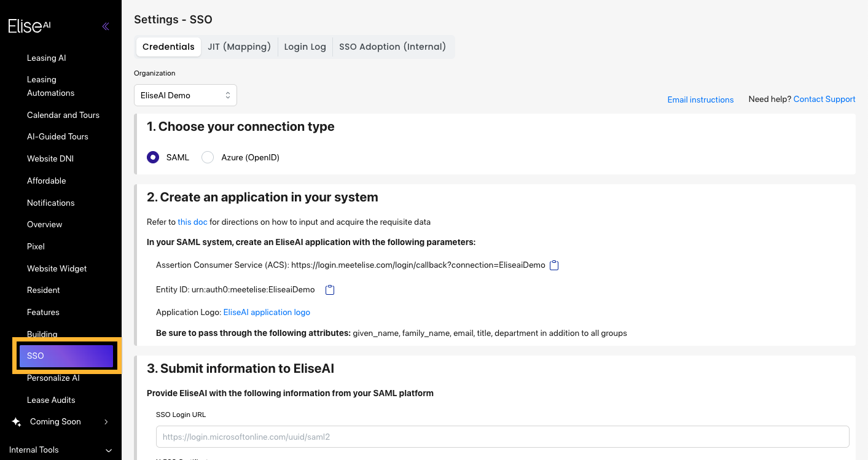This screenshot has width=868, height=460.
Task: View the SSO Adoption (Internal) tab
Action: click(393, 46)
